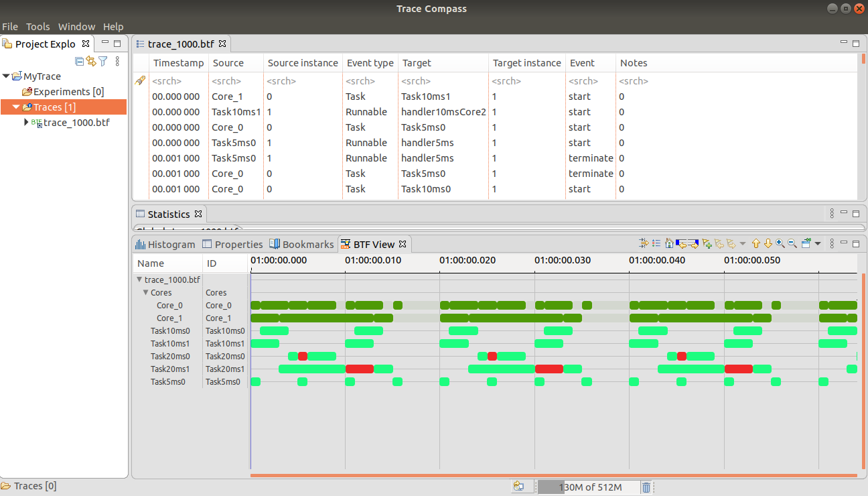Minimize the BTF View panel
Viewport: 868px width, 496px height.
pos(845,243)
